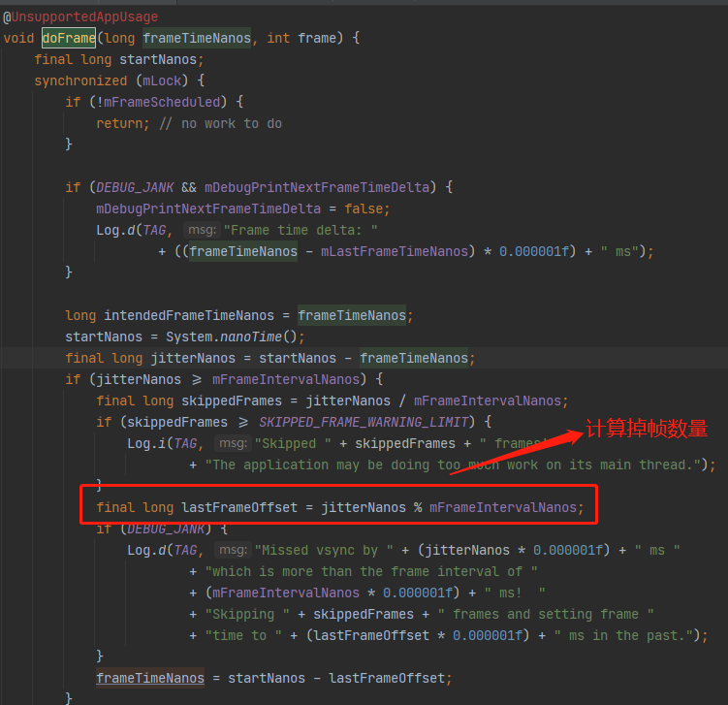The image size is (728, 705).
Task: Click mLock in synchronized statement
Action: click(x=162, y=80)
